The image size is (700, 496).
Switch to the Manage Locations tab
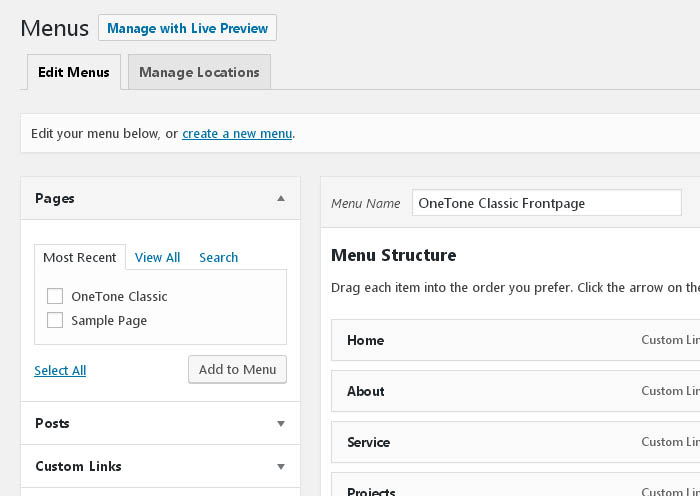tap(199, 72)
